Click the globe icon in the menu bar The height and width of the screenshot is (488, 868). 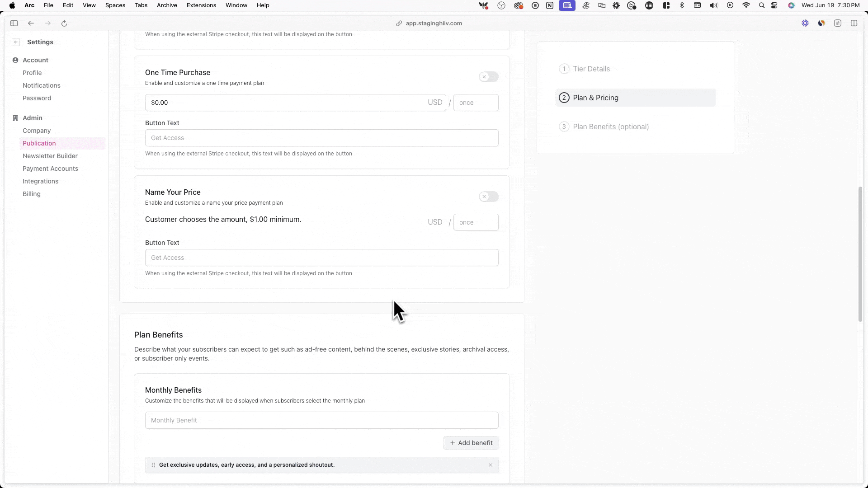[x=649, y=5]
